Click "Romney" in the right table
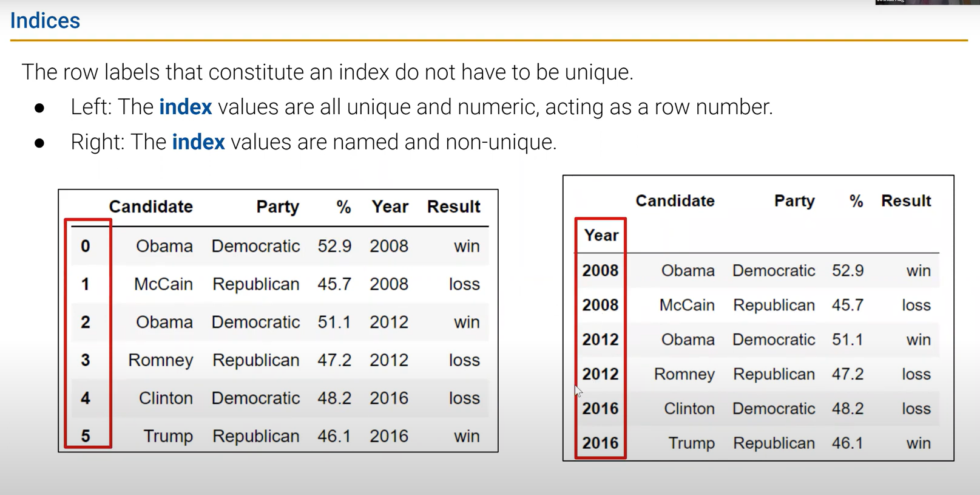The height and width of the screenshot is (495, 980). click(684, 374)
